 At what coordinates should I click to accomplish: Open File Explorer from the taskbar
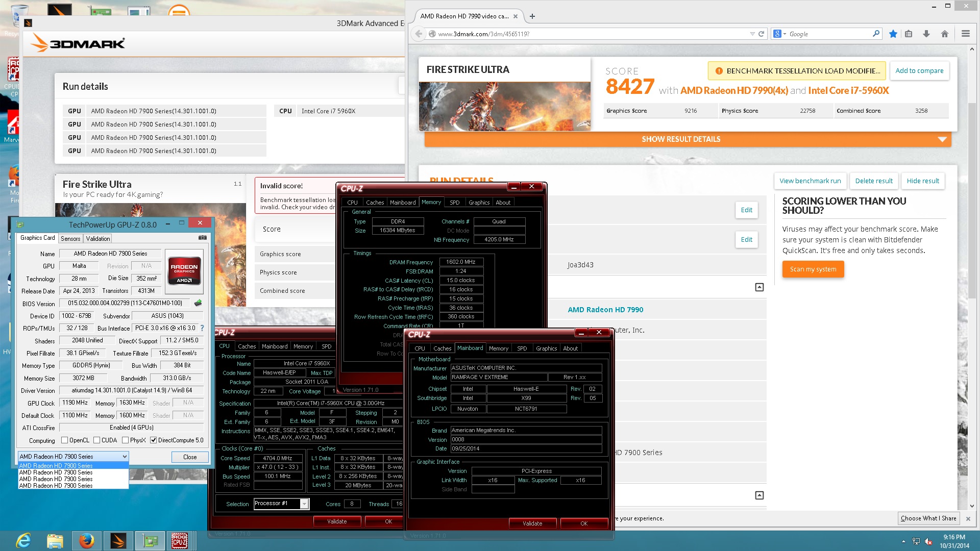tap(55, 541)
